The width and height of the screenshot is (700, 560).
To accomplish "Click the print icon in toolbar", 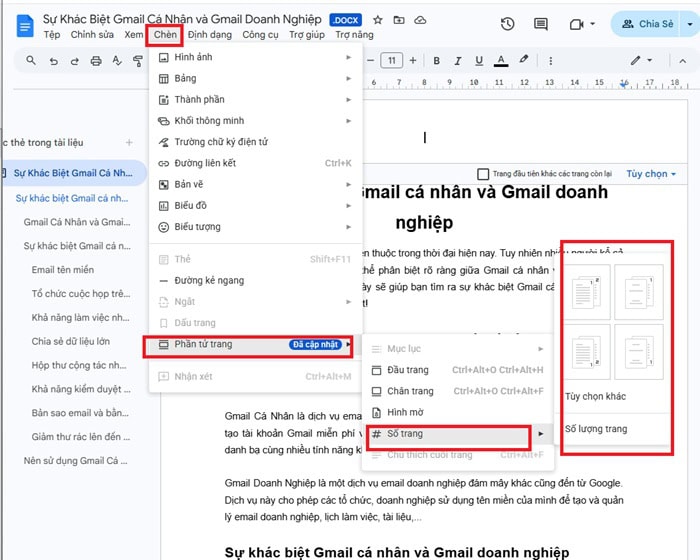I will click(96, 61).
